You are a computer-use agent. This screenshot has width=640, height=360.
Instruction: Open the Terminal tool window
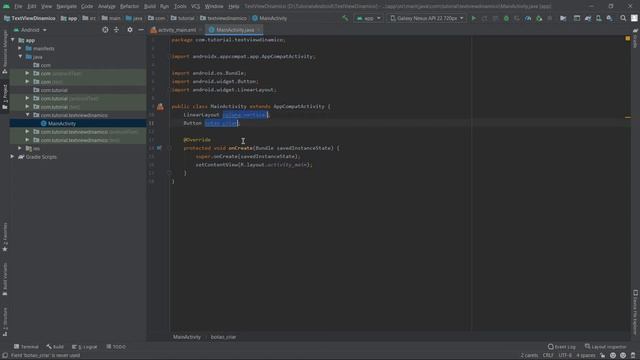click(x=26, y=347)
